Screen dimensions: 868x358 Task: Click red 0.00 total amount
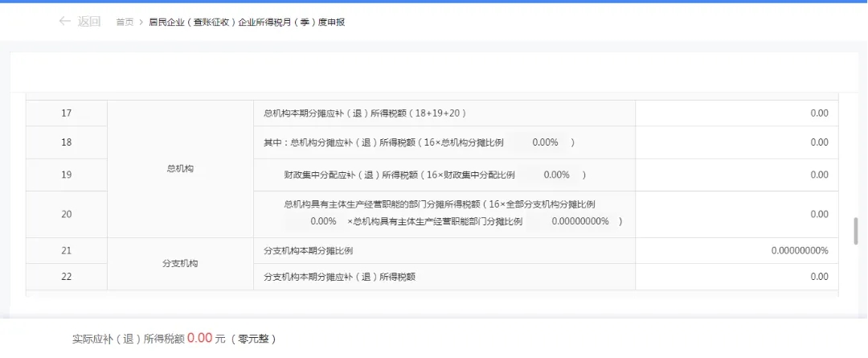200,338
